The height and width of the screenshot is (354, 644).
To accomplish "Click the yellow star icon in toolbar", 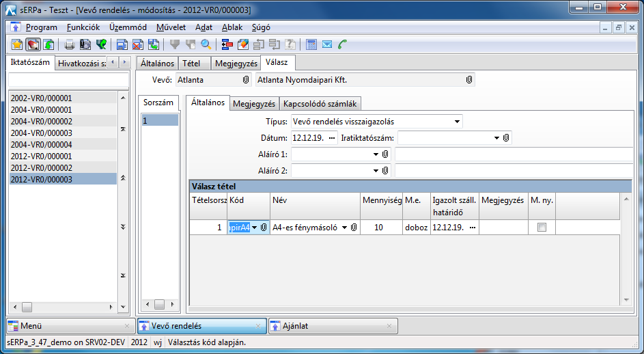I will [x=17, y=44].
